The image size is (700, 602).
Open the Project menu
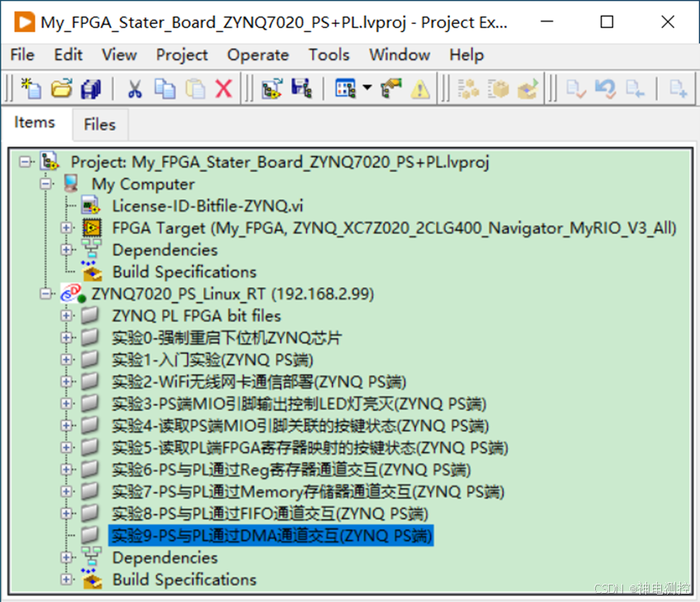(182, 55)
